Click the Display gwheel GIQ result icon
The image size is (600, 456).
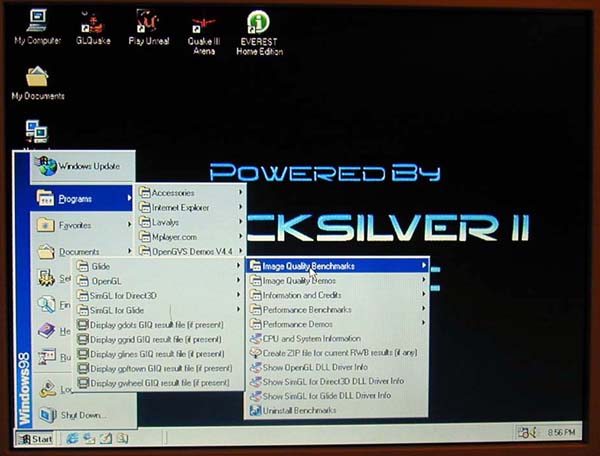click(82, 383)
